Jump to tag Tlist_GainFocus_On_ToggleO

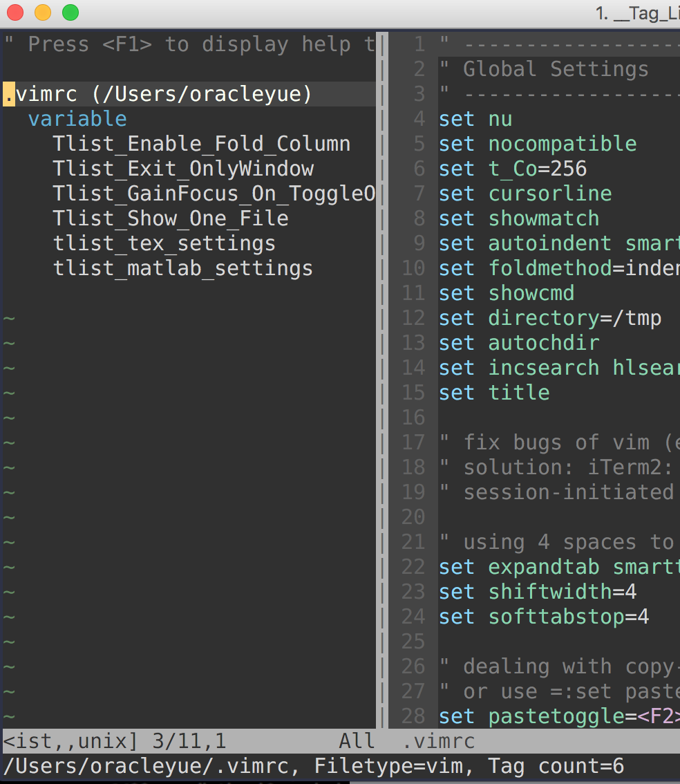click(x=214, y=194)
